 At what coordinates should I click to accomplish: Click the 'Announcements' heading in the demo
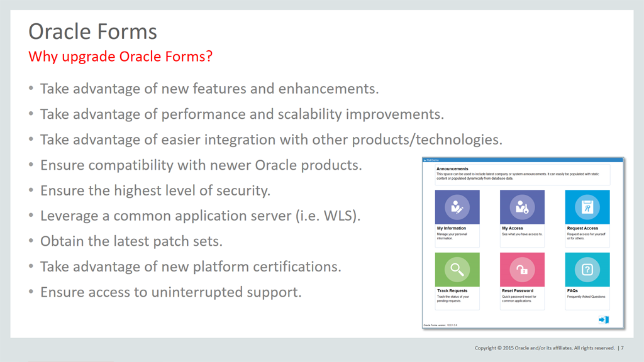452,168
